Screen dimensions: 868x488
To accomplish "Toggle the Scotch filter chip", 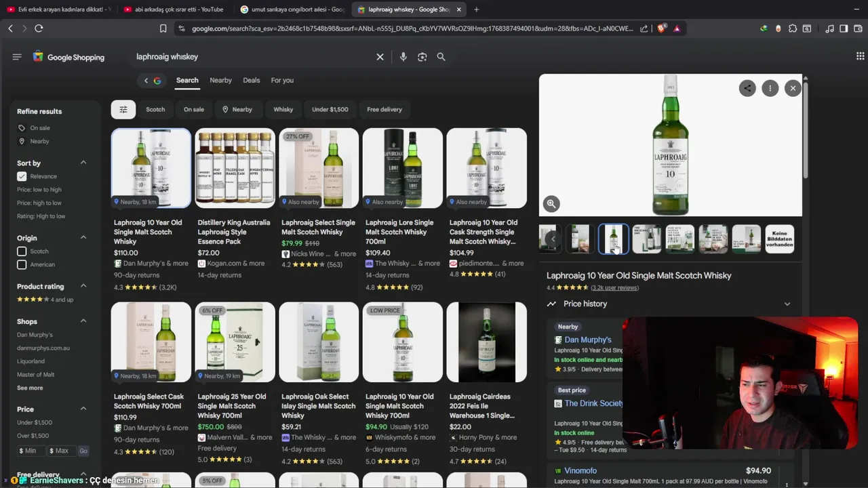I will click(x=155, y=109).
